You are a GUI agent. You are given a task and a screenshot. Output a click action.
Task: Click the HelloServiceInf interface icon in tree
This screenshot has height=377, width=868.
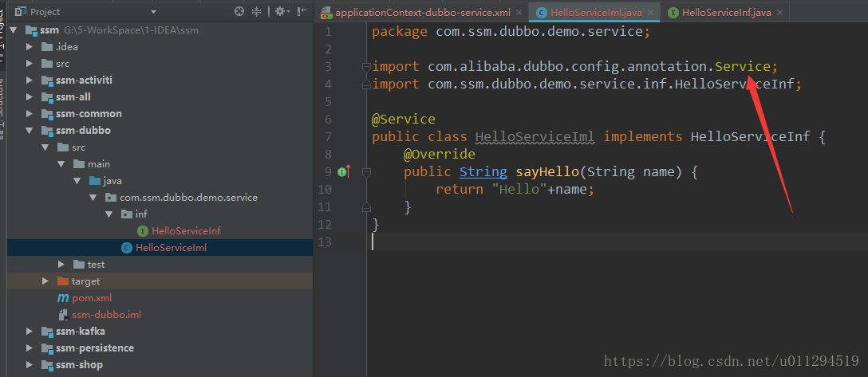(x=142, y=230)
